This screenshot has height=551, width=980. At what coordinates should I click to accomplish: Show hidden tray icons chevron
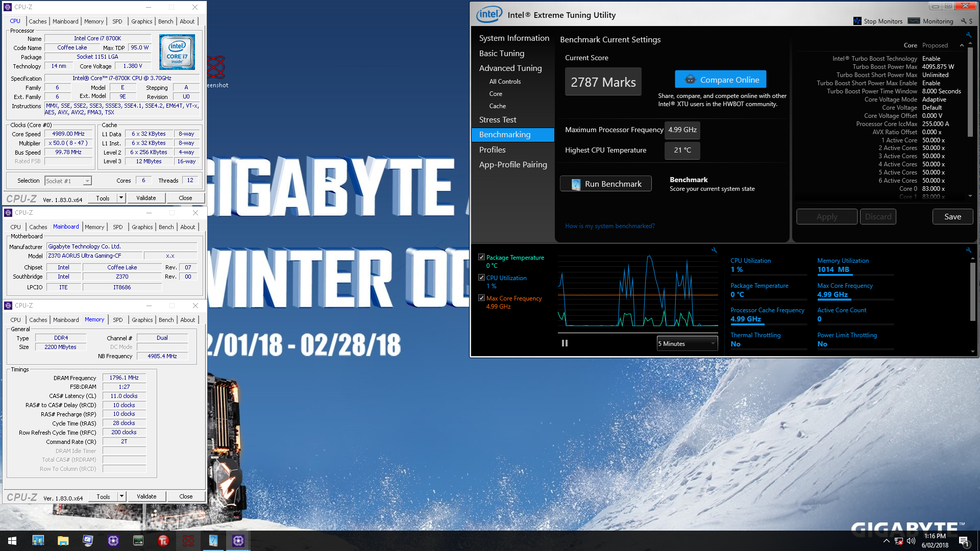point(886,541)
